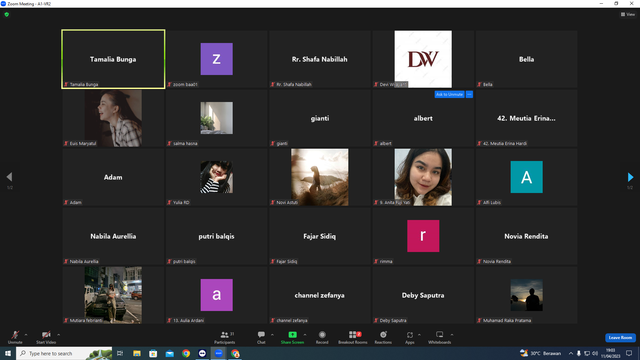Open Mail app from taskbar

click(x=169, y=353)
